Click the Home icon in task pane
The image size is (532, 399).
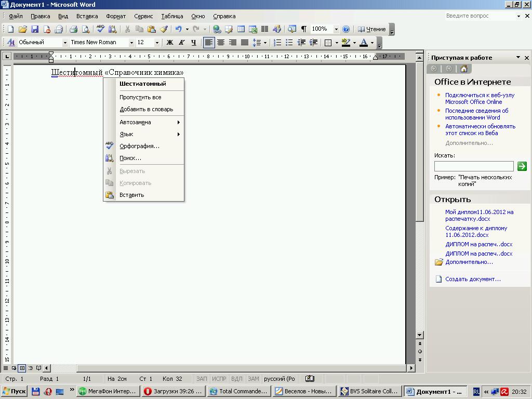tap(464, 69)
